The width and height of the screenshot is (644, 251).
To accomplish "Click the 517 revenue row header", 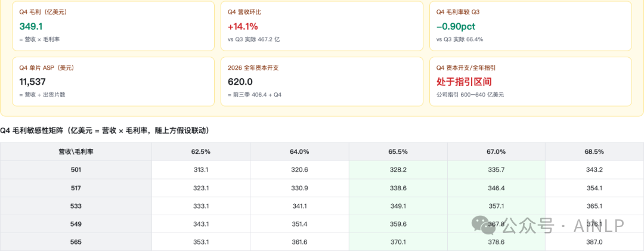I will tap(76, 188).
